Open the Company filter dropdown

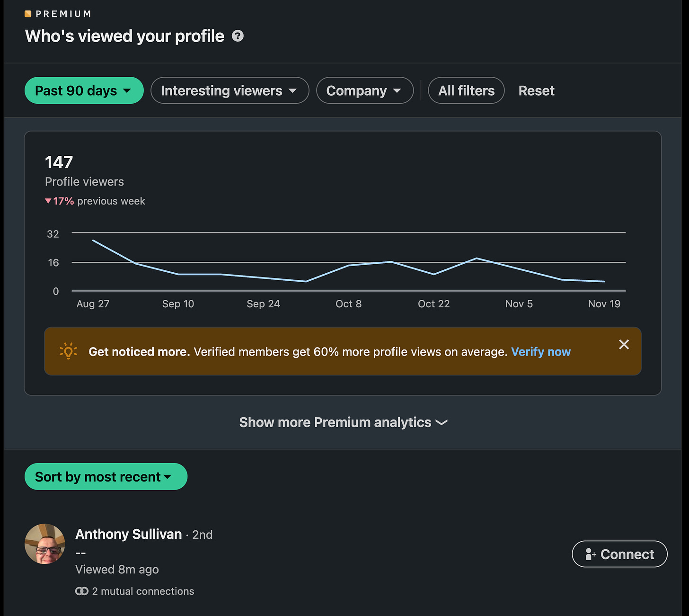(x=364, y=90)
